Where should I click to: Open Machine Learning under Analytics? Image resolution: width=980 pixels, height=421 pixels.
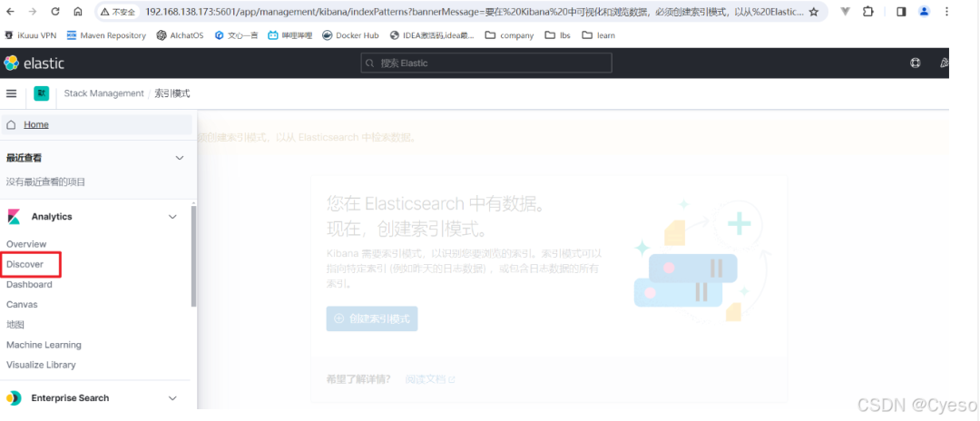coord(44,345)
